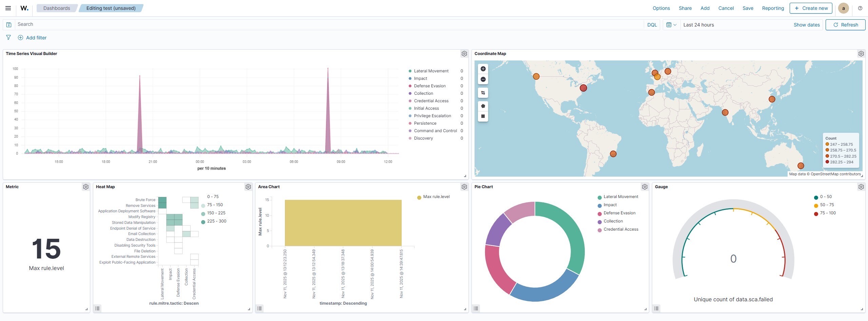The height and width of the screenshot is (321, 868).
Task: Click the 75 - 100 gauge color swatch
Action: click(x=816, y=214)
